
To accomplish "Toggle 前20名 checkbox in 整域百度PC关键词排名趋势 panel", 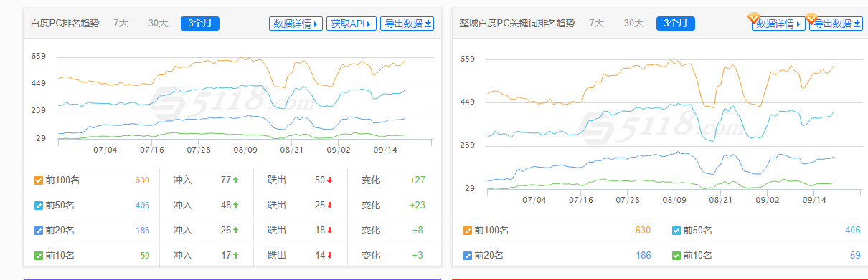I will (468, 255).
